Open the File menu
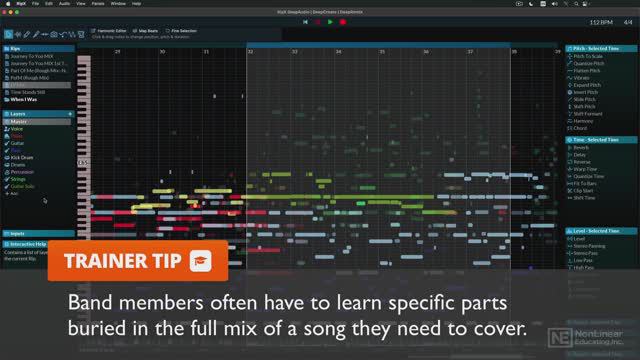The height and width of the screenshot is (360, 640). pos(36,4)
